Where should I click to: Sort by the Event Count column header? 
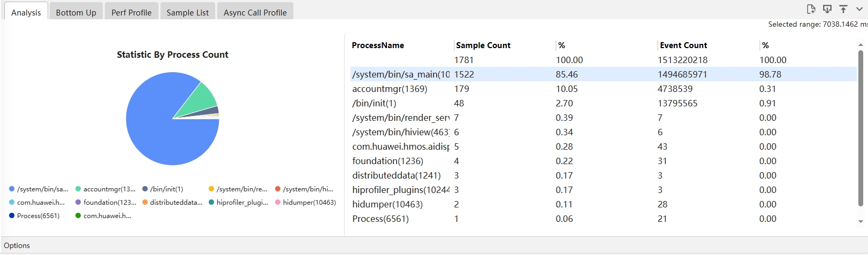683,45
